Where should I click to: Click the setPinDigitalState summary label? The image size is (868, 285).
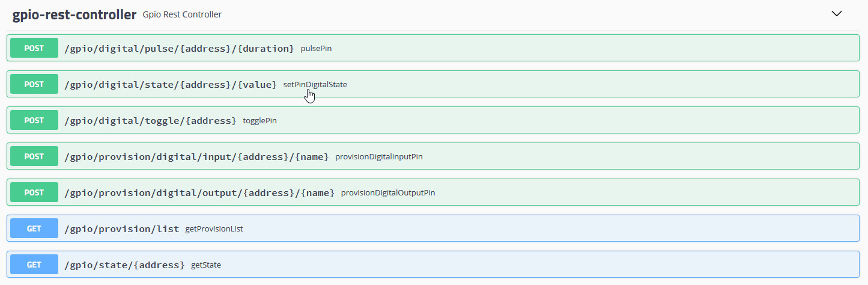[x=315, y=85]
